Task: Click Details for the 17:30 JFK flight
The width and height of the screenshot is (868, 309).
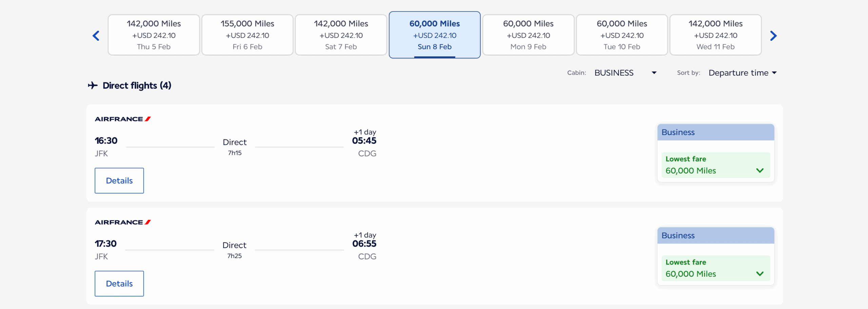Action: 119,283
